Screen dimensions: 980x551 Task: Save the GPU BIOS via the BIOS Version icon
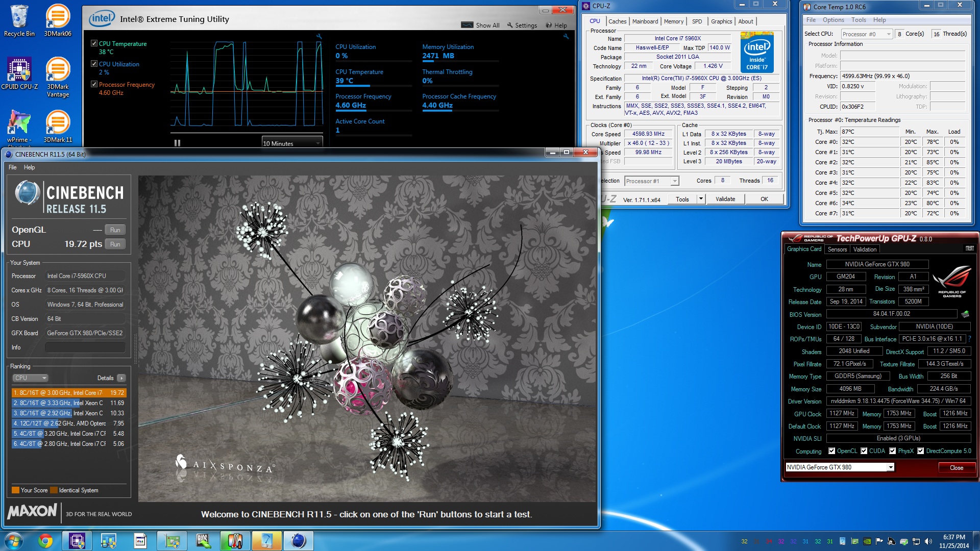[x=965, y=314]
